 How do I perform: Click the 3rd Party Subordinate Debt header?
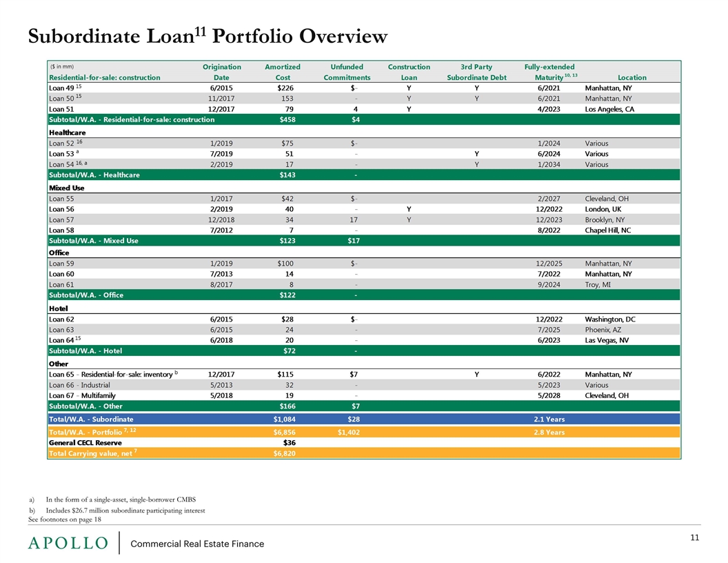pos(476,72)
